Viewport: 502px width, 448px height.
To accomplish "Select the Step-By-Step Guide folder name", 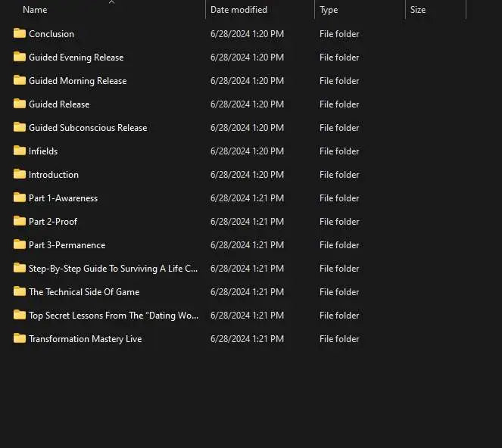I will click(x=114, y=269).
